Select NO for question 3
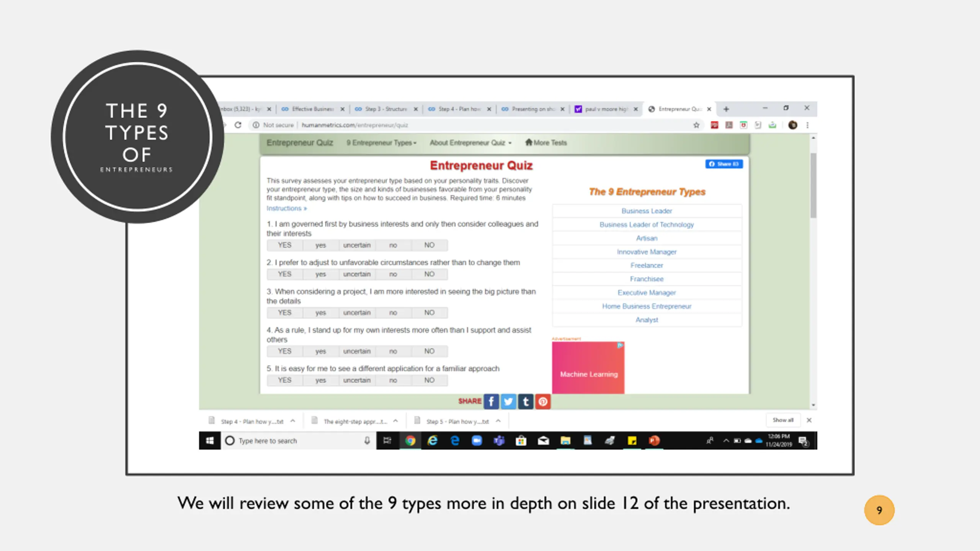The image size is (980, 551). 429,313
